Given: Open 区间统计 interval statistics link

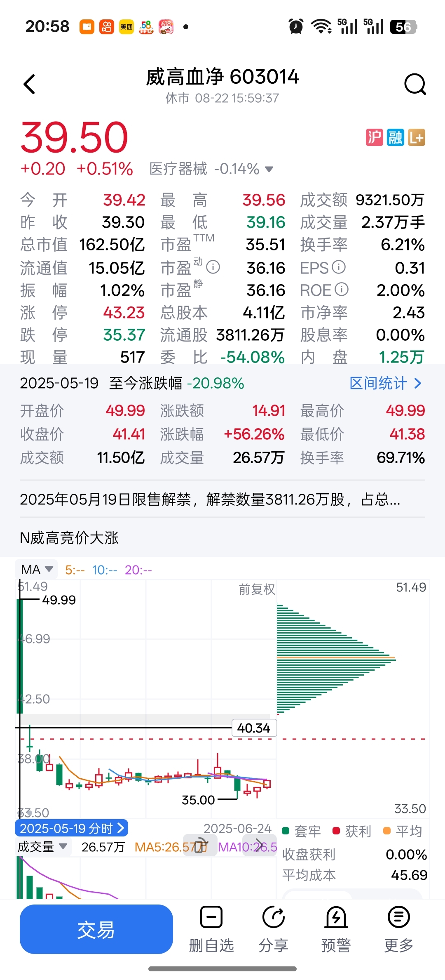Looking at the screenshot, I should [x=386, y=383].
